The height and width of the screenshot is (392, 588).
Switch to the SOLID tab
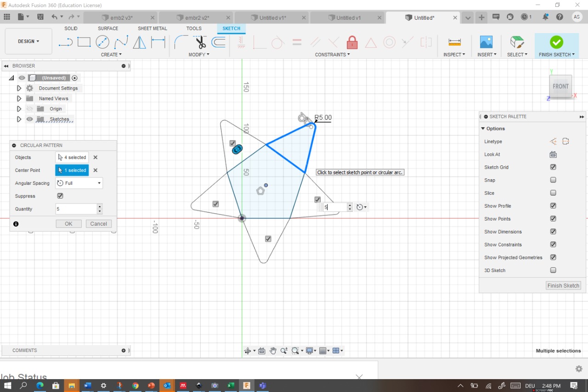coord(71,28)
